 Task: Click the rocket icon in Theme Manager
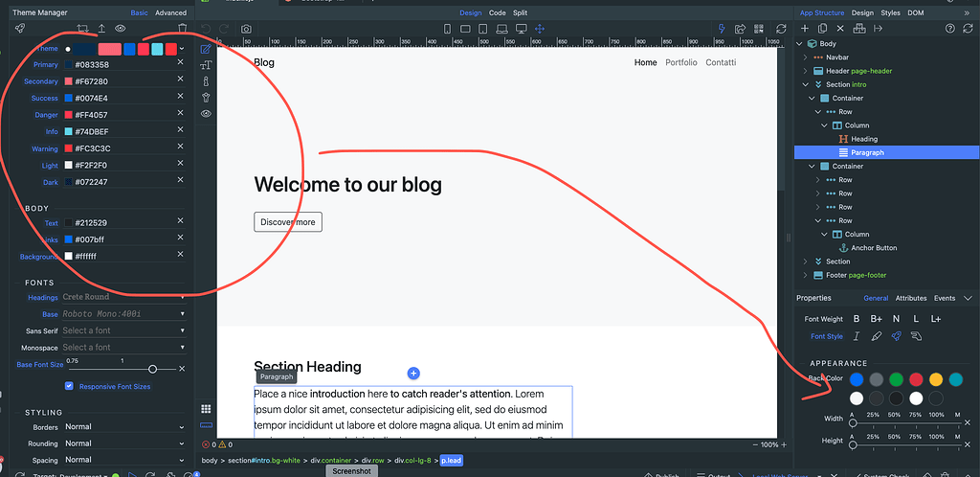pyautogui.click(x=20, y=29)
